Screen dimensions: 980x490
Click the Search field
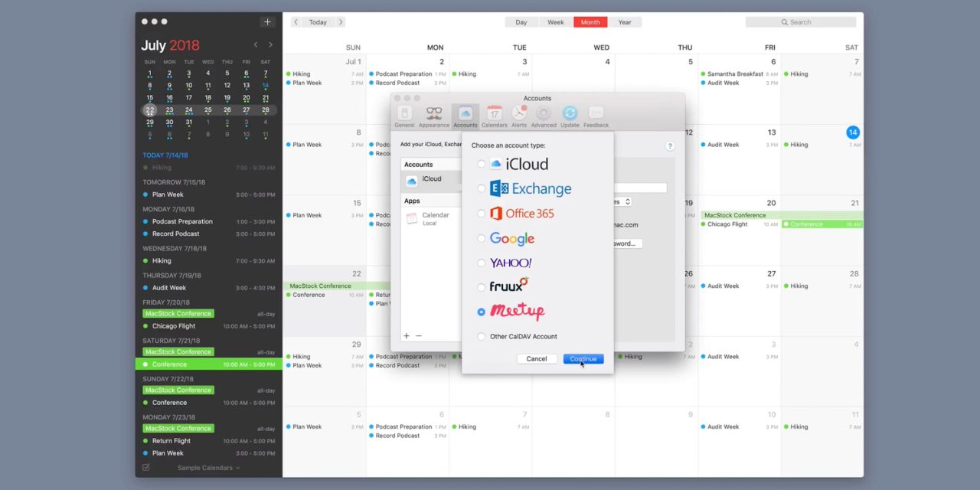(x=801, y=22)
